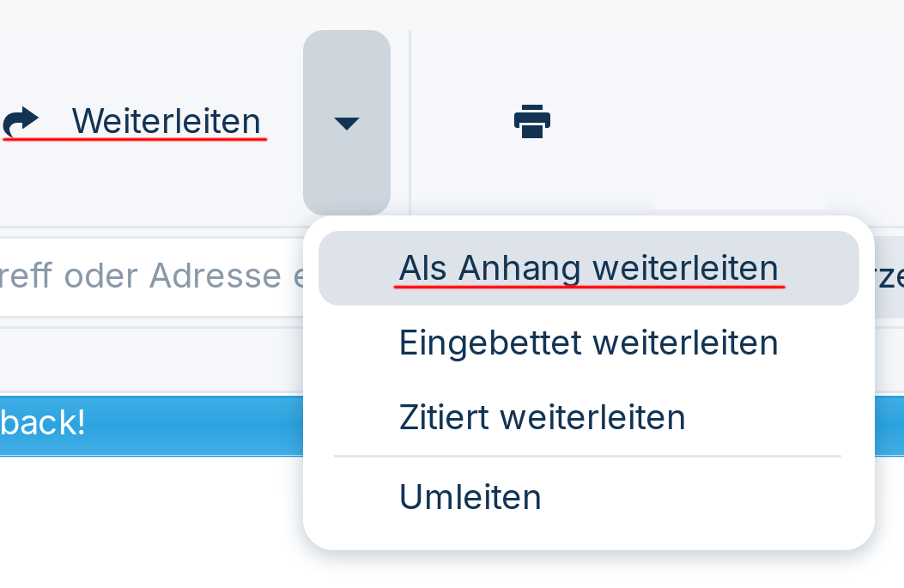Screen dimensions: 904x588
Task: Choose "Eingebettet weiterleiten" from the menu
Action: click(x=588, y=342)
